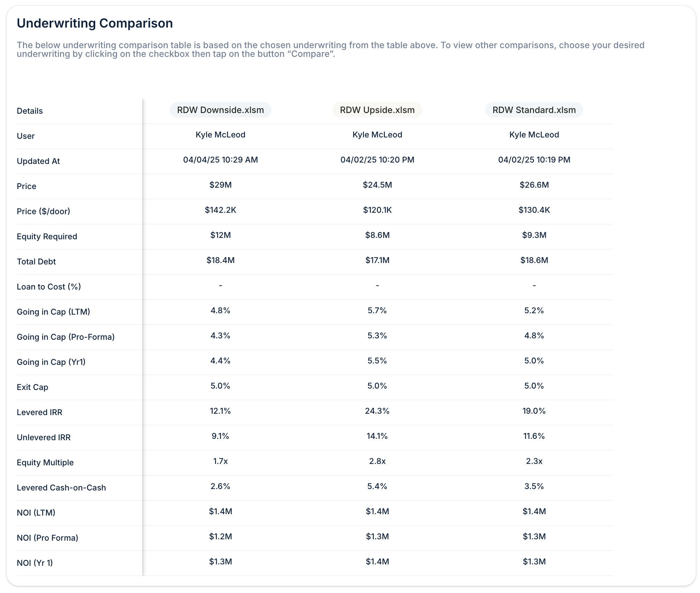This screenshot has height=593, width=700.
Task: Click the RDW Downside.xlsm file chip
Action: pos(220,110)
